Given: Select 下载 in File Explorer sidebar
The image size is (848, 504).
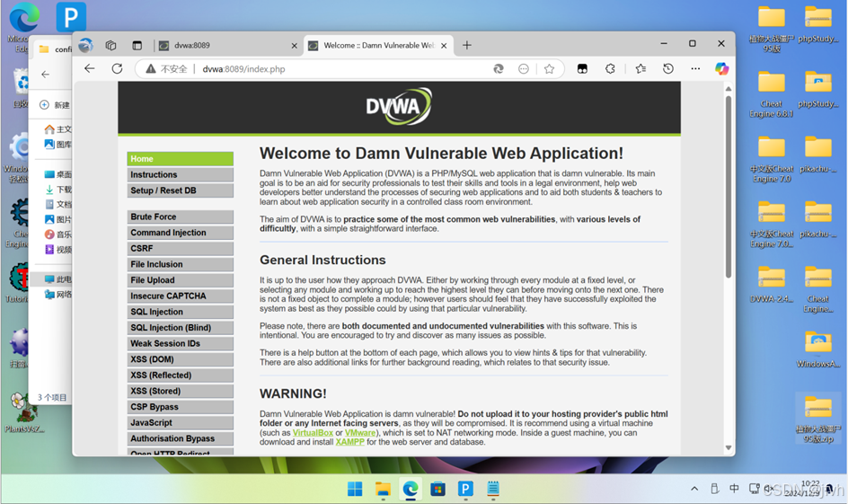Looking at the screenshot, I should click(57, 190).
